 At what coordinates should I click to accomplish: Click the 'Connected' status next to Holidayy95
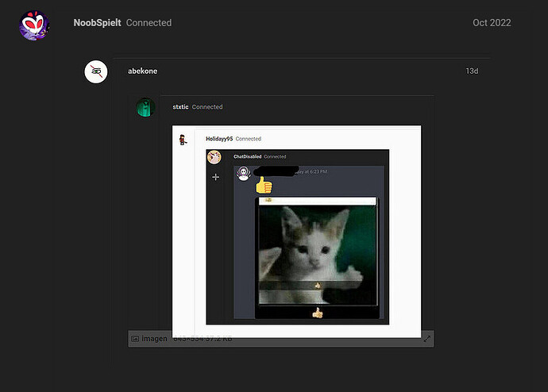tap(248, 139)
